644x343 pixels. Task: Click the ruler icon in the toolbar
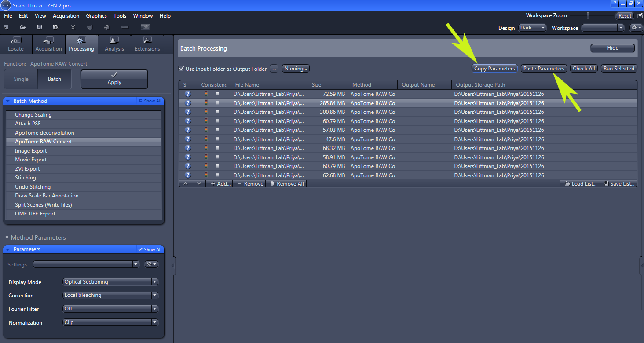(x=125, y=27)
